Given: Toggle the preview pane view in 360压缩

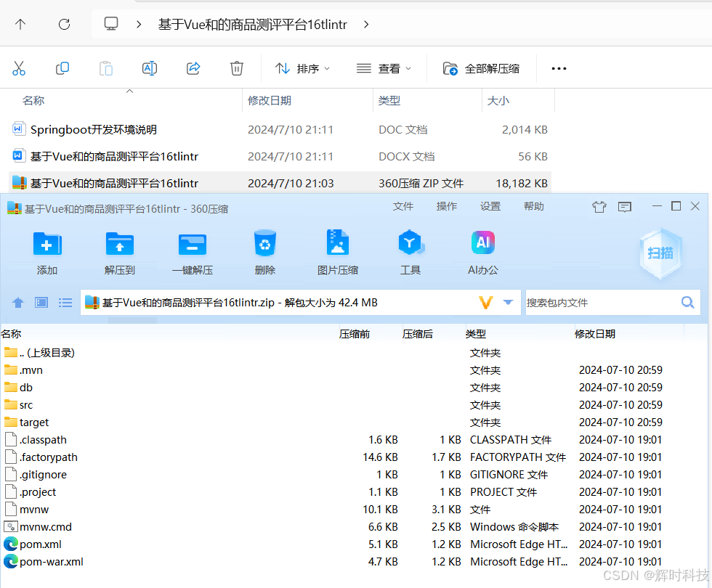Looking at the screenshot, I should click(41, 302).
